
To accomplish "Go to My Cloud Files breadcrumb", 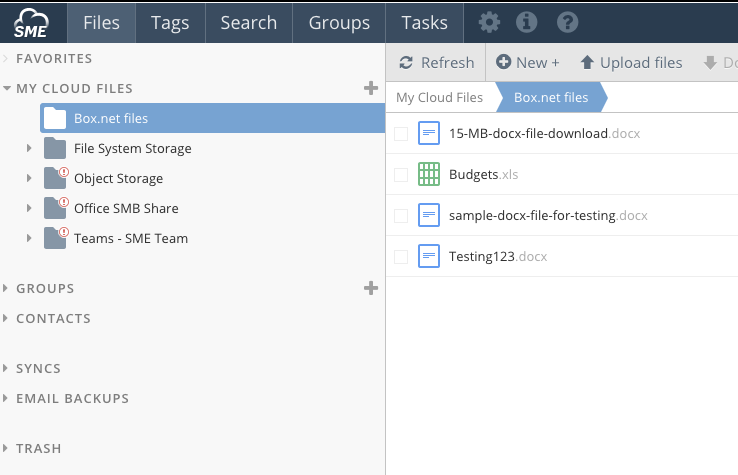I will [439, 97].
